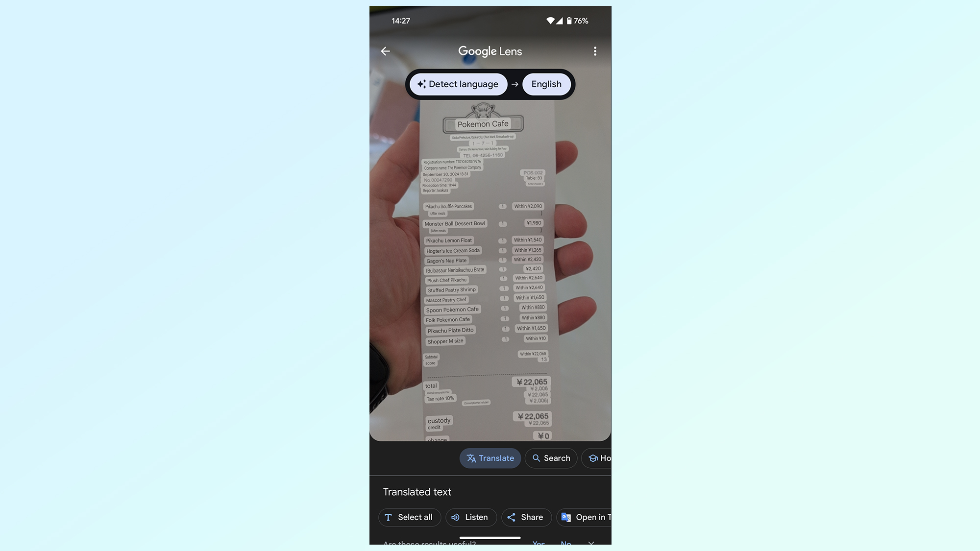980x551 pixels.
Task: Expand the overflow menu with more options
Action: pyautogui.click(x=594, y=51)
